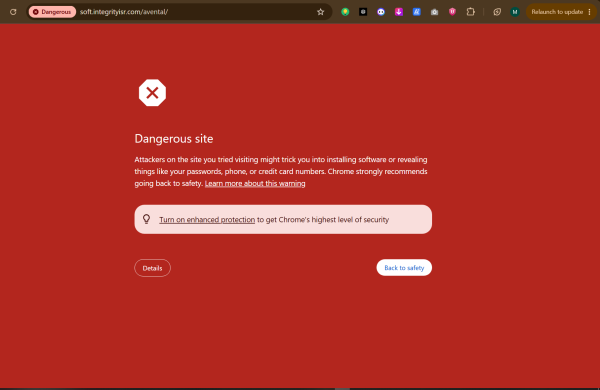Open Learn more about this warning link
Screen dimensions: 600x390
[255, 183]
